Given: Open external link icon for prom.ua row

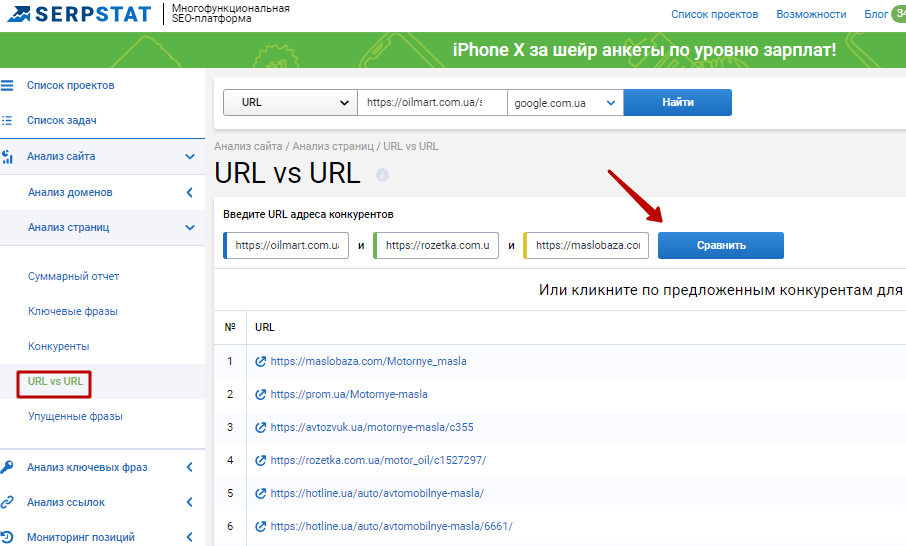Looking at the screenshot, I should 261,394.
